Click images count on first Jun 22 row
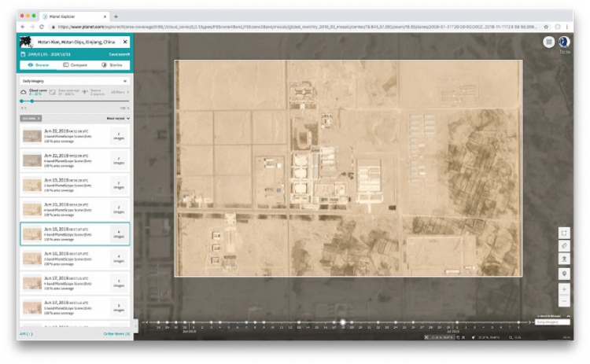Image resolution: width=590 pixels, height=364 pixels. [119, 136]
